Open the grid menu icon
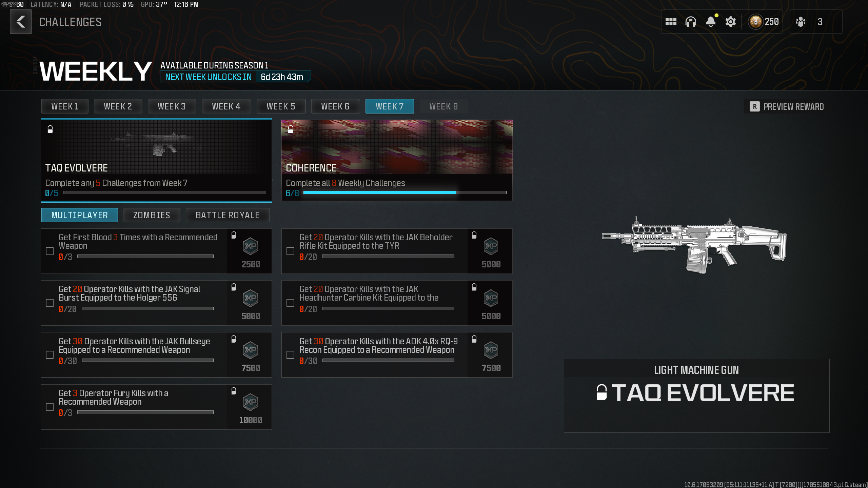868x488 pixels. click(671, 22)
